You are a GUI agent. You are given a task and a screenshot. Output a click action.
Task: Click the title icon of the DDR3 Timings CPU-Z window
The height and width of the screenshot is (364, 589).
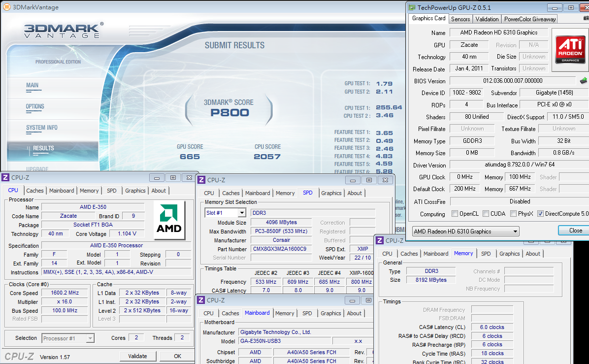(x=380, y=240)
